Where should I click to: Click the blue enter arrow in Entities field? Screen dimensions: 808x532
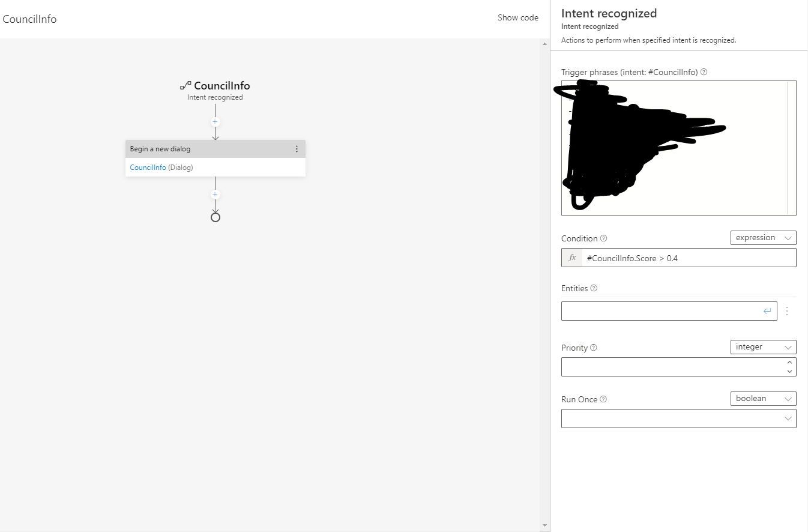(x=767, y=310)
